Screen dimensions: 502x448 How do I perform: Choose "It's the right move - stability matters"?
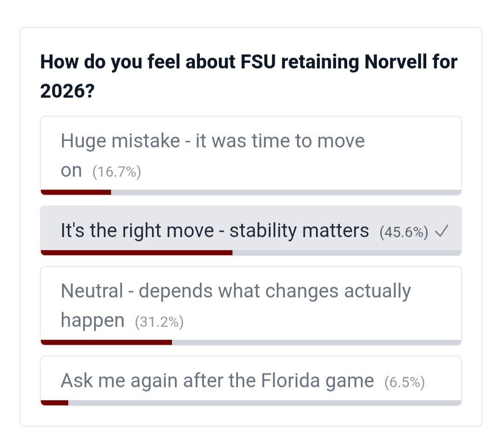point(214,231)
